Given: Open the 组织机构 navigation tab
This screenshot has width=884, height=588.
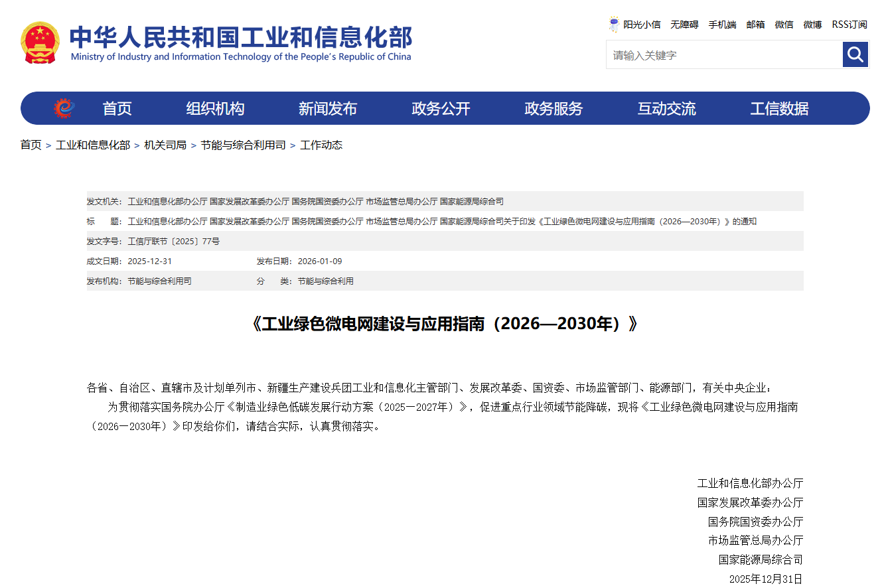Looking at the screenshot, I should pyautogui.click(x=215, y=109).
